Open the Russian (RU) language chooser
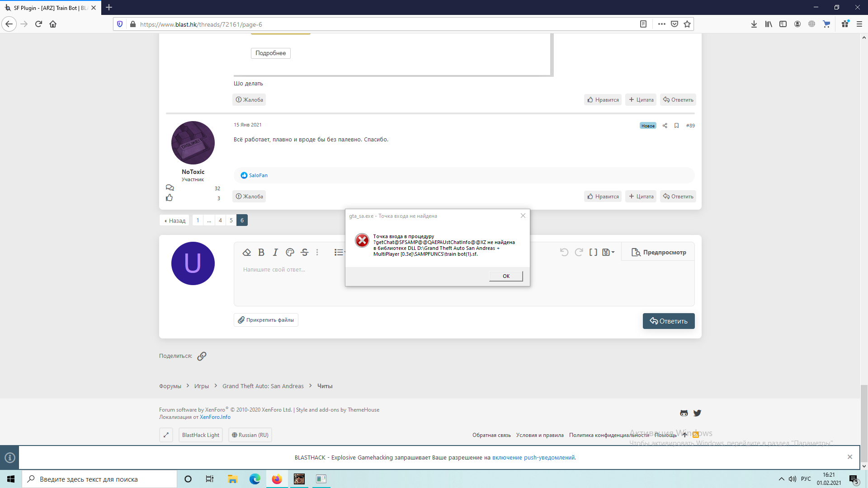 250,435
